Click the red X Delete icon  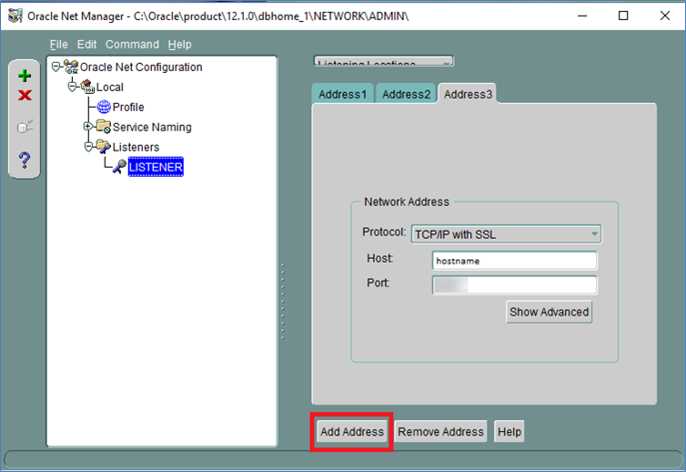(x=25, y=95)
